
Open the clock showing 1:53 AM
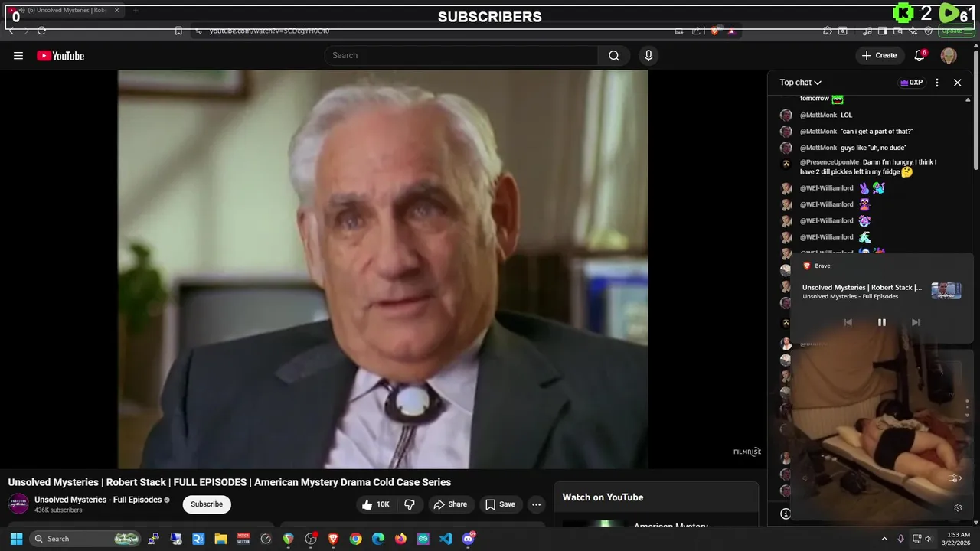958,539
